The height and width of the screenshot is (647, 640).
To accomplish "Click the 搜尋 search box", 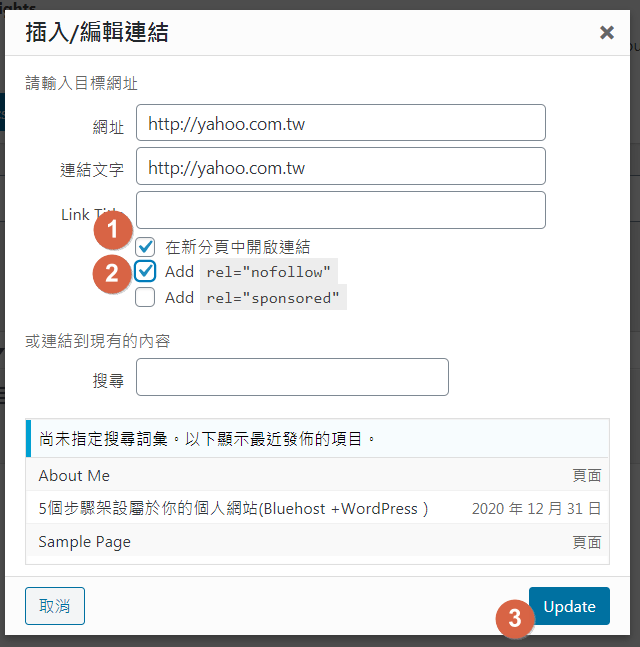I will tap(292, 377).
